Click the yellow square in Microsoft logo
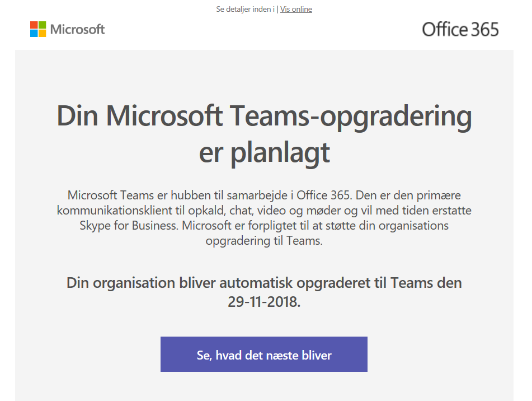532x401 pixels. coord(42,33)
